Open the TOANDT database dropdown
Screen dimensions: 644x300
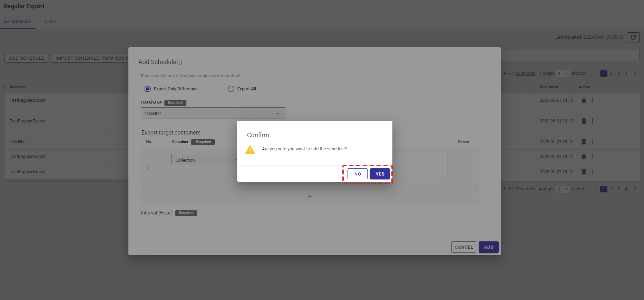point(213,113)
